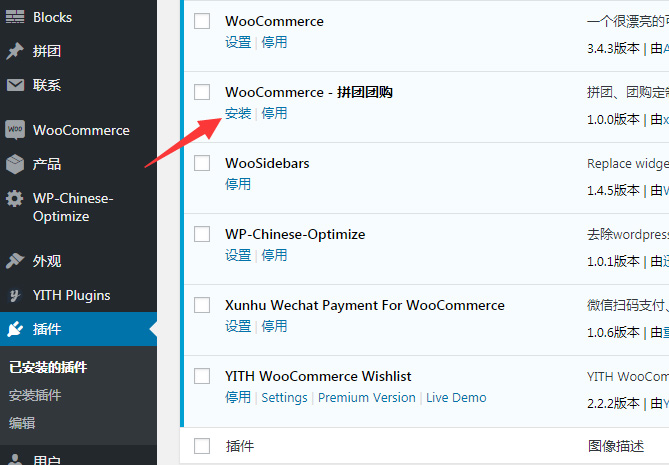Click the user icon beside 用户

point(15,460)
